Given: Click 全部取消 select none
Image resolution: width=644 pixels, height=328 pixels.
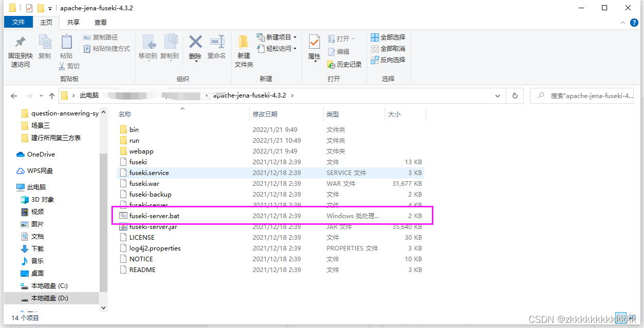Looking at the screenshot, I should tap(388, 49).
